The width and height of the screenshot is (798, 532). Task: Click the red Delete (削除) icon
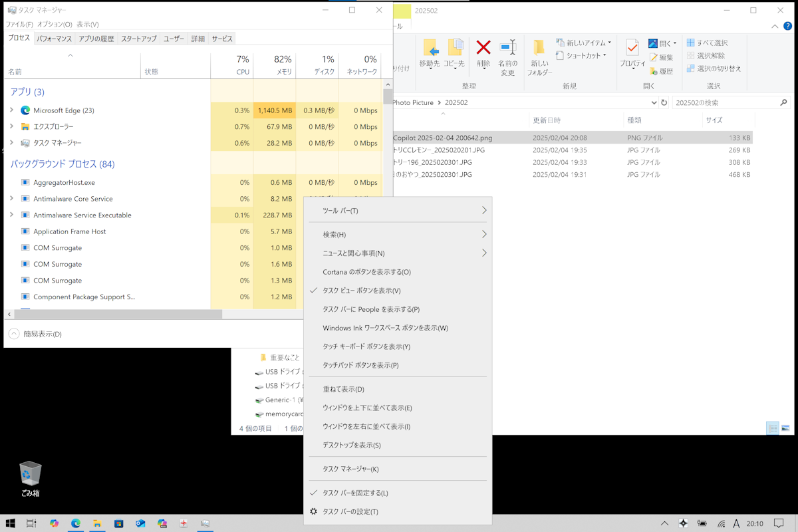click(483, 47)
